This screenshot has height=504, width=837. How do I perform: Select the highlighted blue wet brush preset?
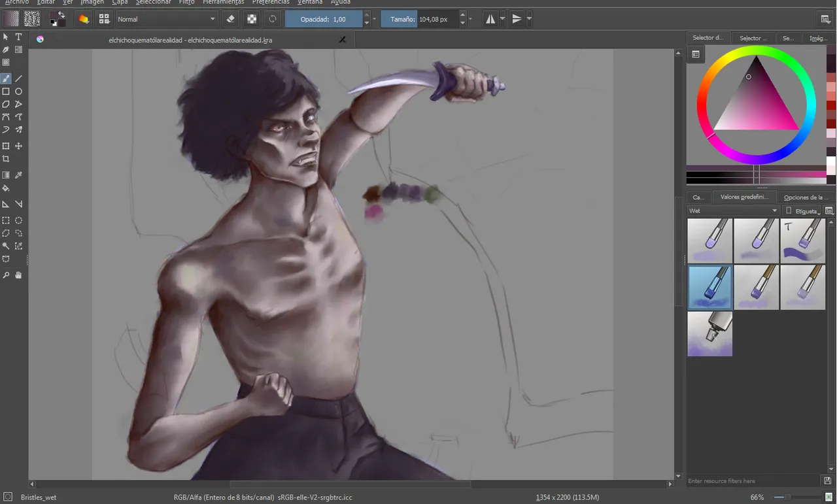(709, 287)
